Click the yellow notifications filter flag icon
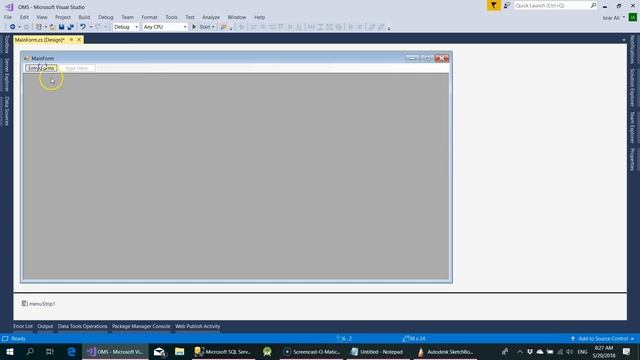This screenshot has width=640, height=360. [x=493, y=5]
